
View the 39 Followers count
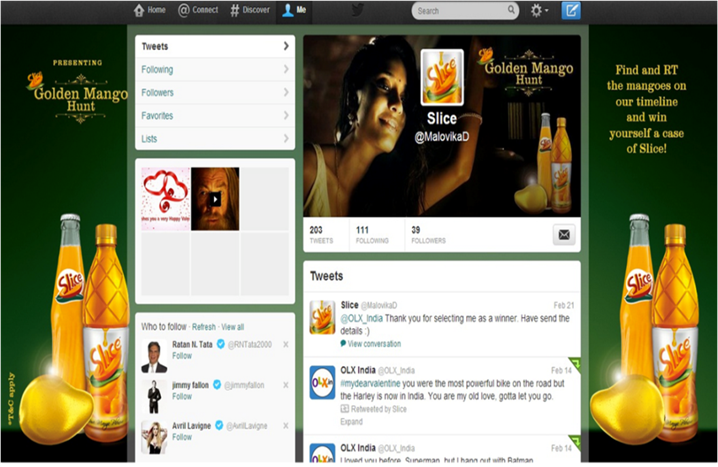[428, 234]
